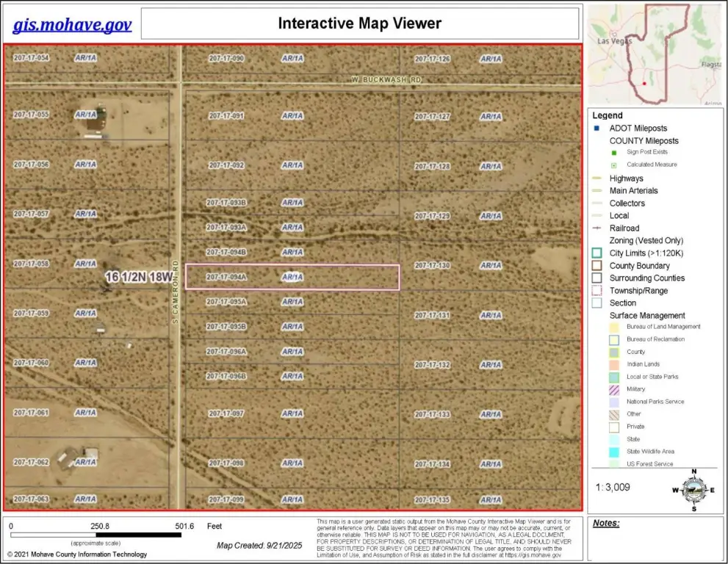
Task: Click the State Wildlife Area cyan swatch
Action: tap(613, 452)
